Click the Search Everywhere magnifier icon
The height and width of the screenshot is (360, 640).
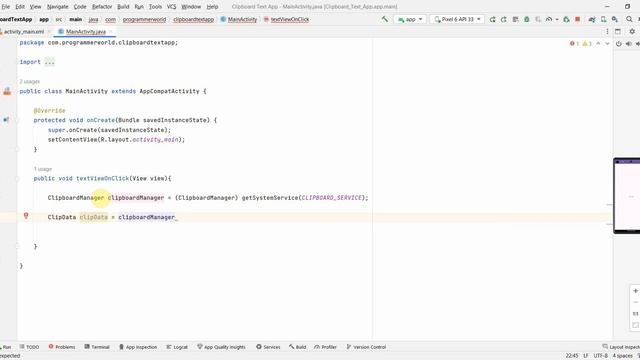(x=629, y=19)
